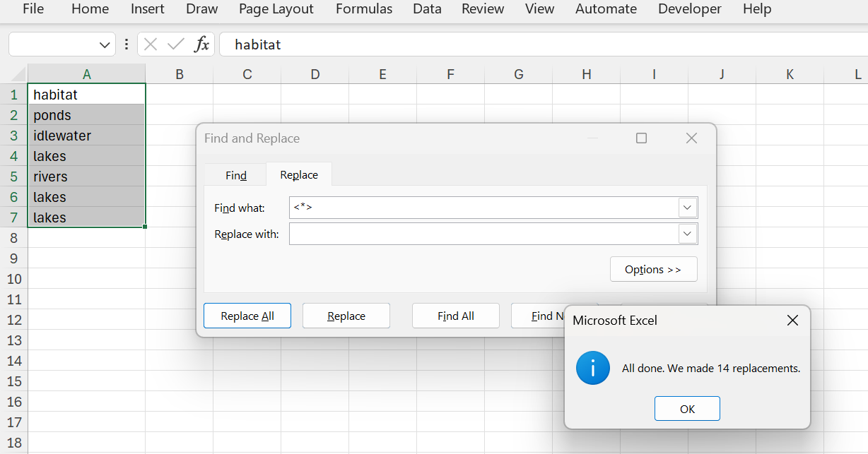Click the formula bar enter checkmark icon

pyautogui.click(x=175, y=44)
